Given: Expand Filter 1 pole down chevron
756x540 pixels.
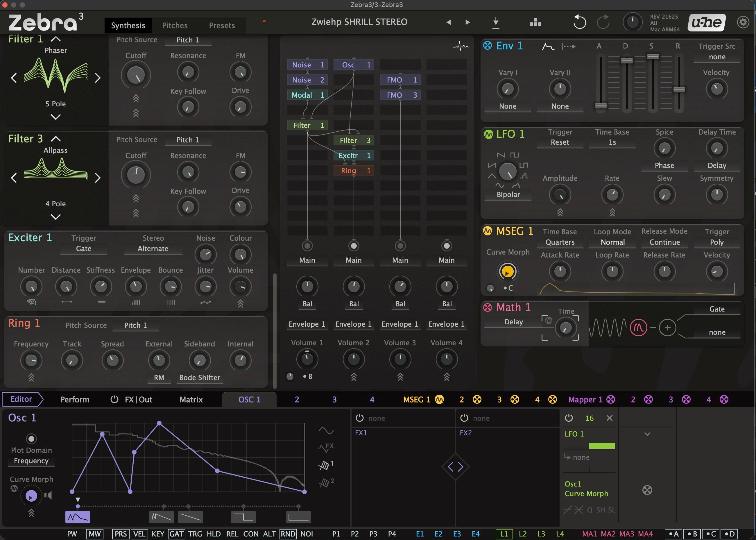Looking at the screenshot, I should [x=55, y=117].
